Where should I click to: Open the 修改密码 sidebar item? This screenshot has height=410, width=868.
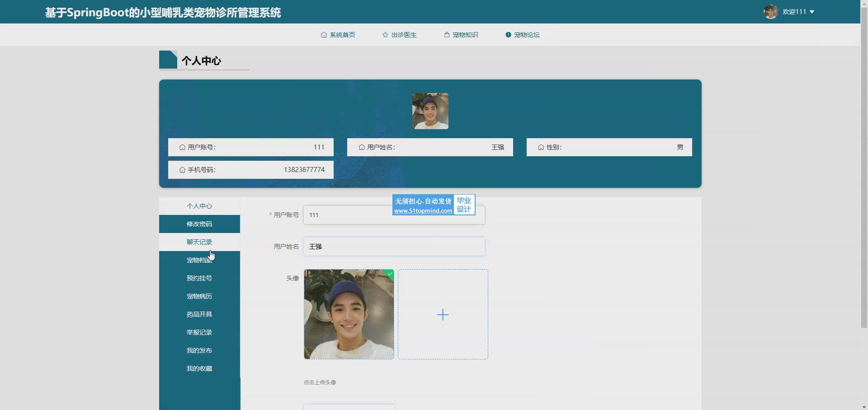coord(199,224)
